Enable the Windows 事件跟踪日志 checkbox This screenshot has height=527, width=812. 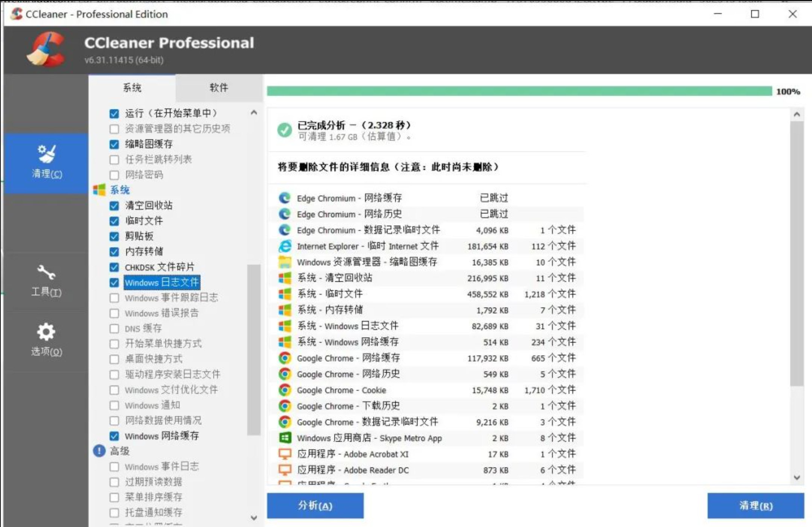tap(115, 298)
